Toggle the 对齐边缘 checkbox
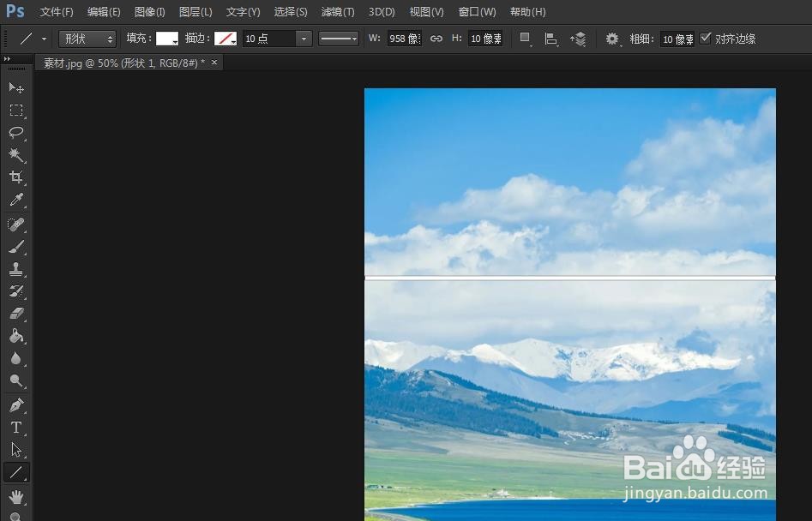This screenshot has width=812, height=521. coord(706,38)
